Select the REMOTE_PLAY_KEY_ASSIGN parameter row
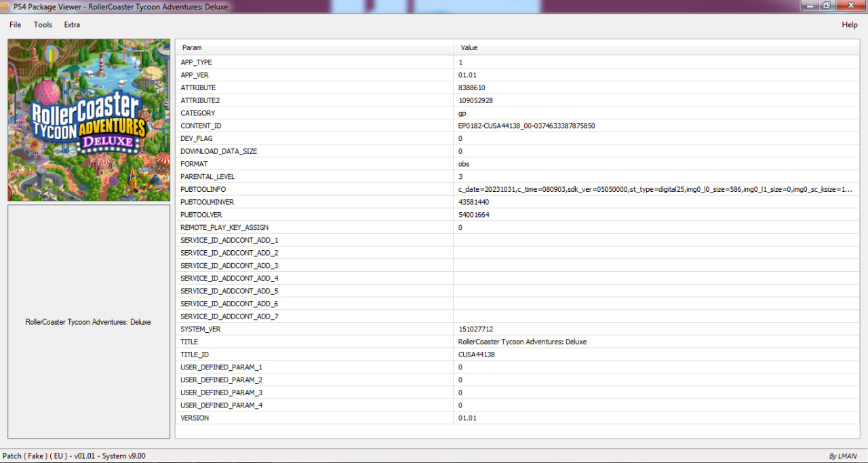The height and width of the screenshot is (463, 868). tap(518, 227)
